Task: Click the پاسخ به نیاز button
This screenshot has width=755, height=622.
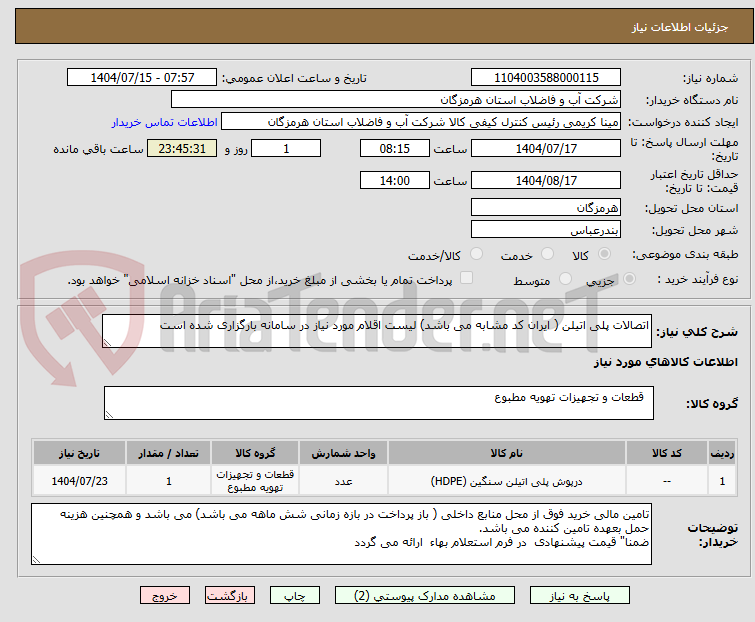Action: [x=580, y=596]
